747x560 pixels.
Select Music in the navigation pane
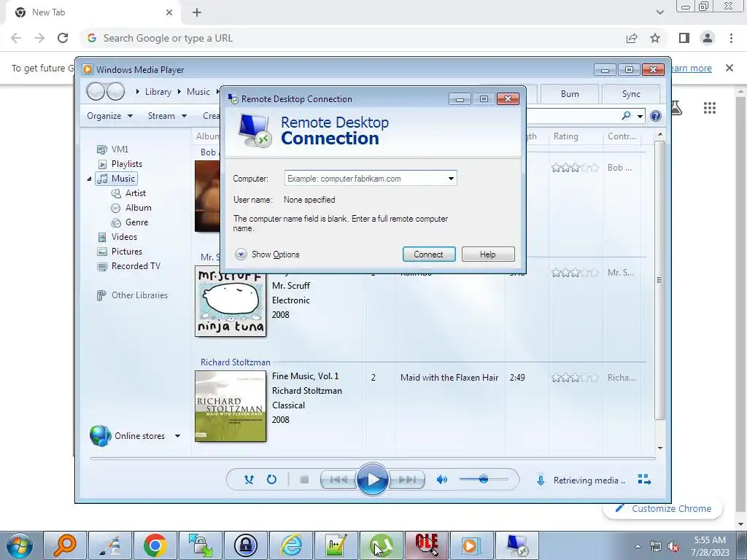coord(116,179)
